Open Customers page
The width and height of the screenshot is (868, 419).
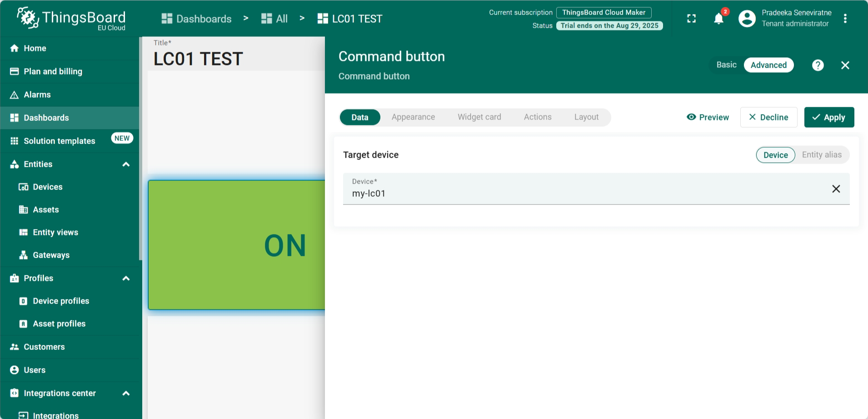coord(70,347)
